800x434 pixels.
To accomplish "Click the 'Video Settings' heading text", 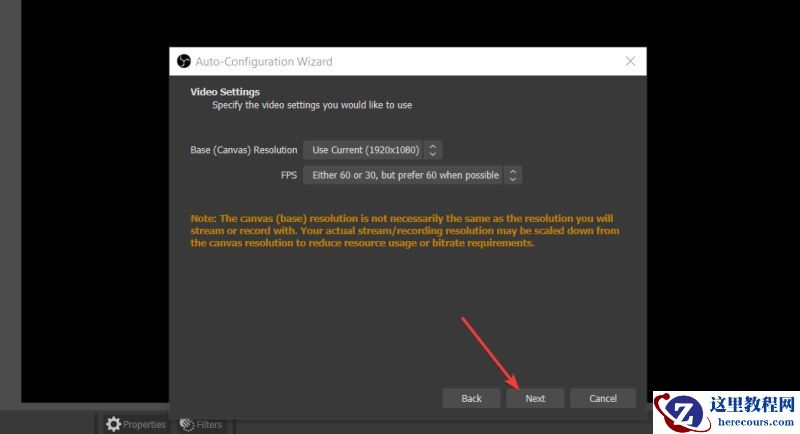I will [x=225, y=92].
